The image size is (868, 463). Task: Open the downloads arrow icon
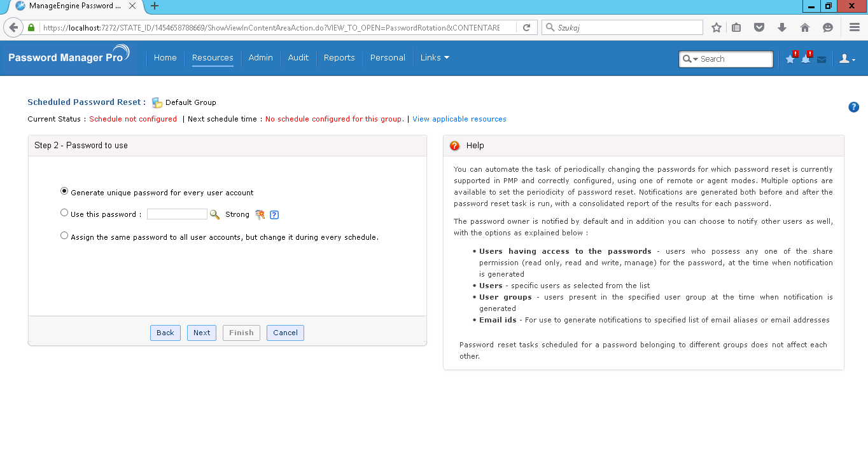pyautogui.click(x=782, y=27)
